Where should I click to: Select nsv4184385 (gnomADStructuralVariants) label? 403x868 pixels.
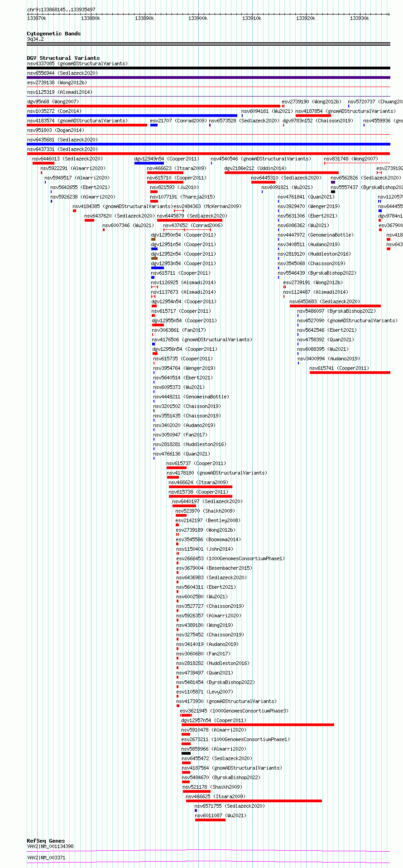pyautogui.click(x=122, y=206)
